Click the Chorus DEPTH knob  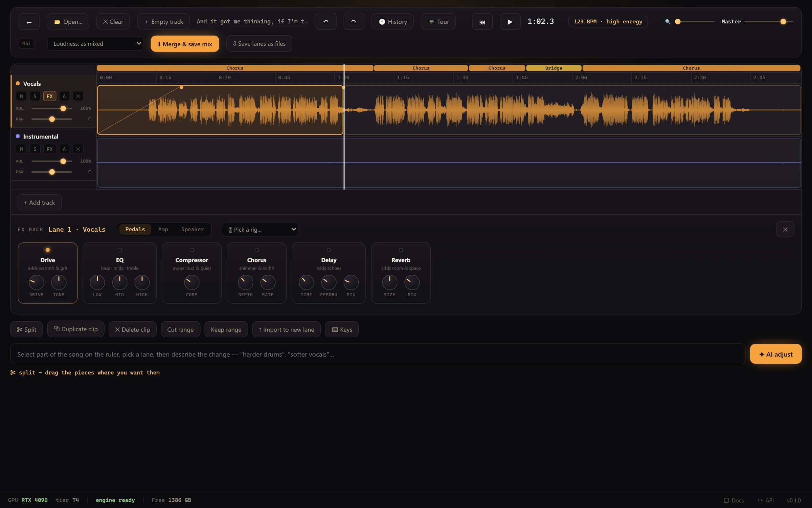(x=246, y=282)
